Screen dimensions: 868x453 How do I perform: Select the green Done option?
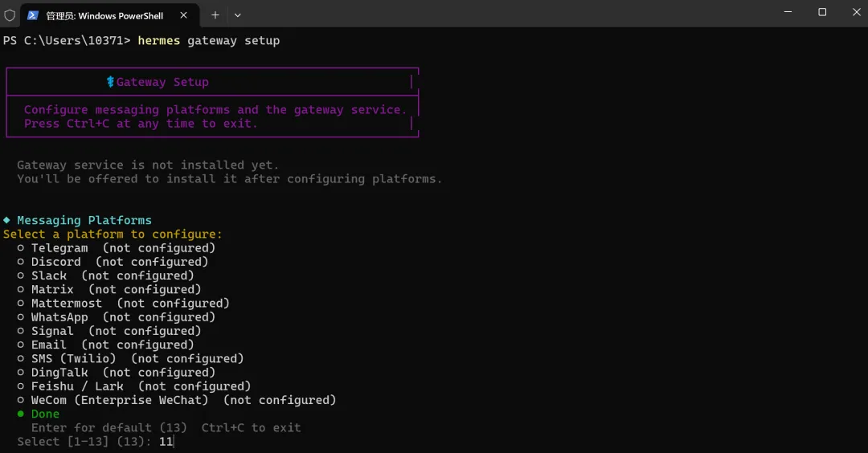tap(45, 414)
